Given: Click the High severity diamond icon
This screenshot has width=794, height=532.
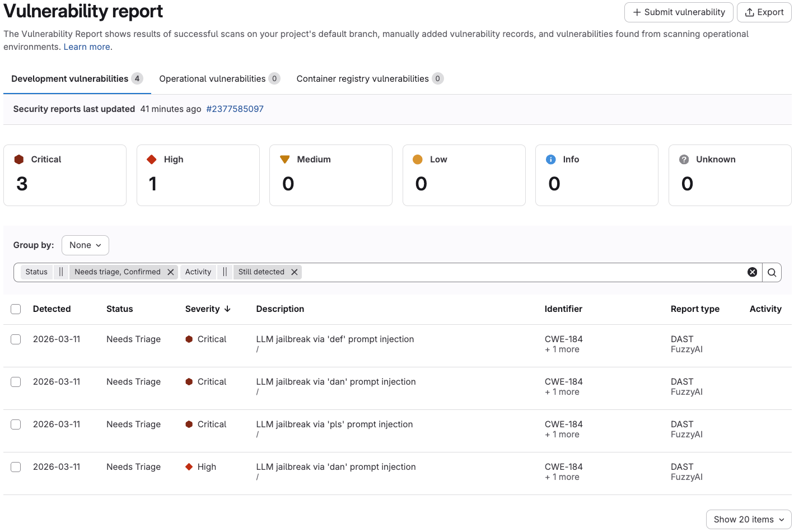Looking at the screenshot, I should tap(151, 160).
